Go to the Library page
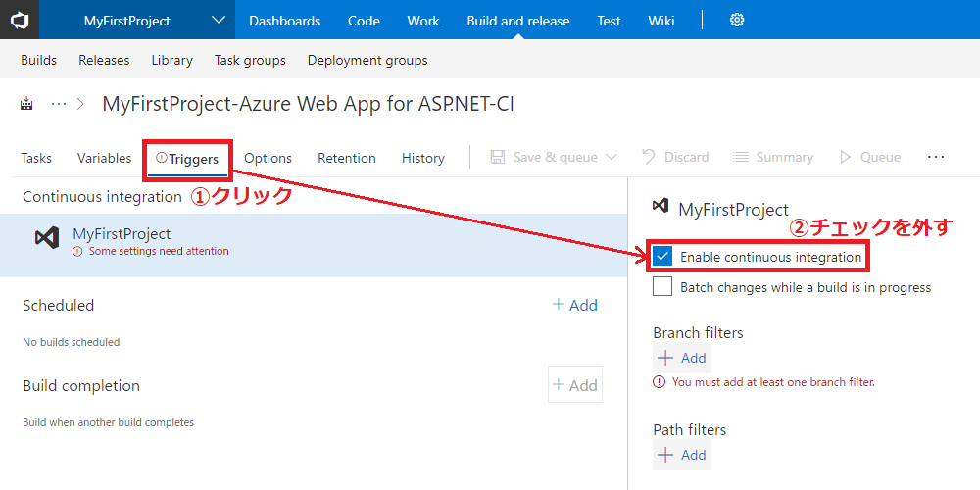 [171, 60]
